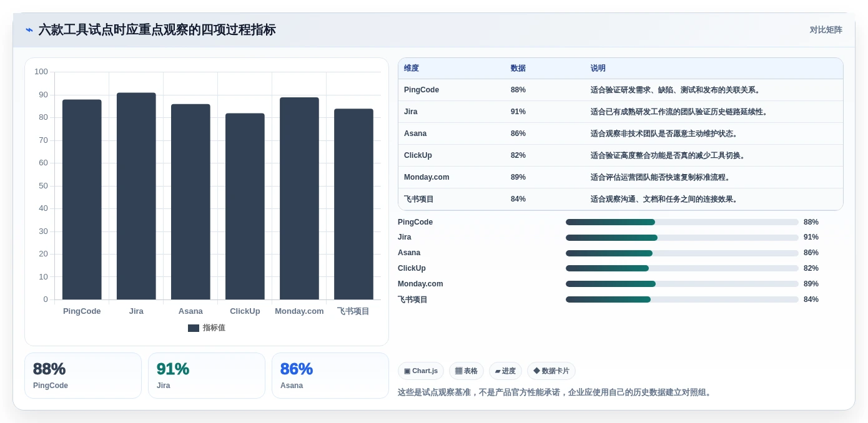The image size is (868, 423).
Task: Click the 对比矩阵 label in the header
Action: (x=826, y=30)
